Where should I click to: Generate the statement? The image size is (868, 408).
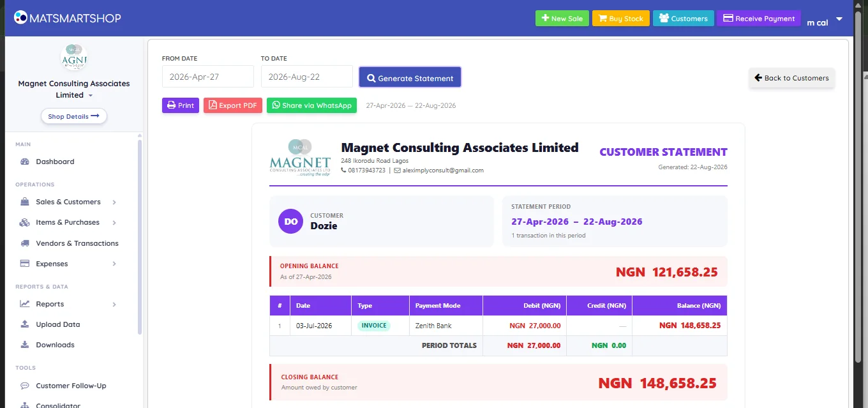tap(410, 78)
